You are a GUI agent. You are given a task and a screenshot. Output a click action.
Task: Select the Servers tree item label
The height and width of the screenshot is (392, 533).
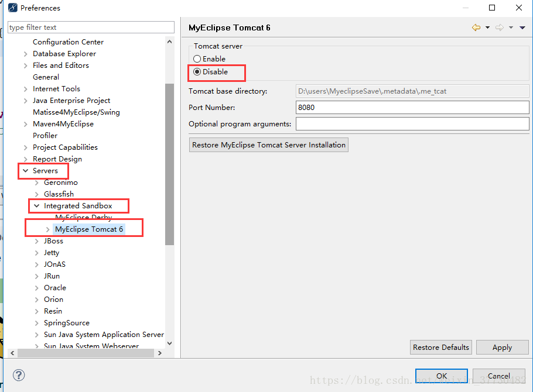point(45,170)
